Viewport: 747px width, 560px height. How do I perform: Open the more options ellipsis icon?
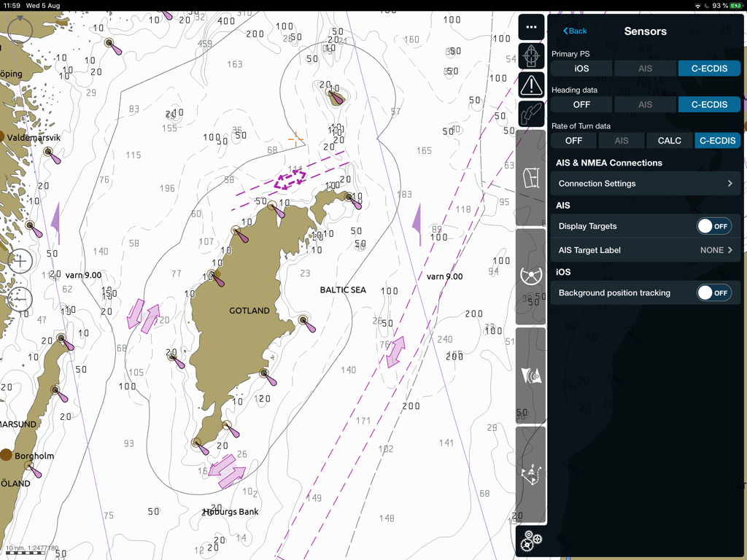[x=531, y=27]
